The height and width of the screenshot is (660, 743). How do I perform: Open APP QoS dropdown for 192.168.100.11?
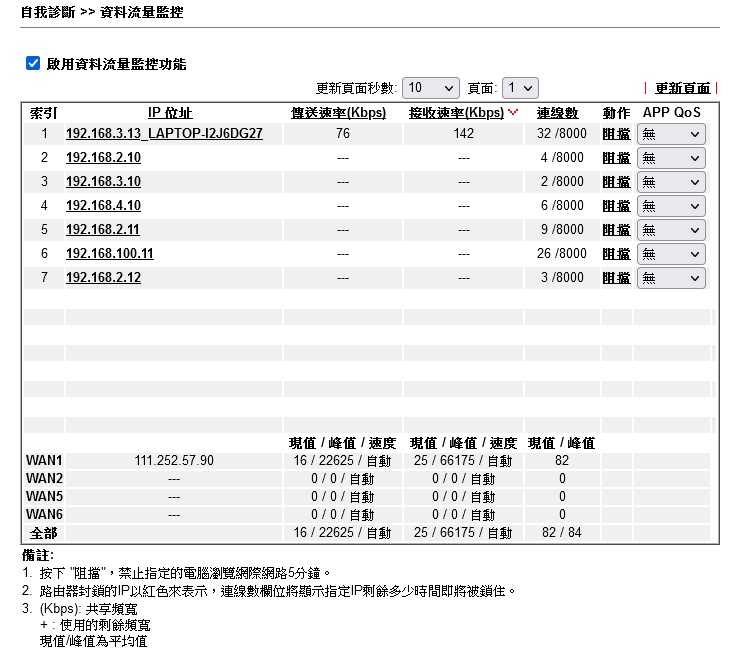tap(671, 254)
